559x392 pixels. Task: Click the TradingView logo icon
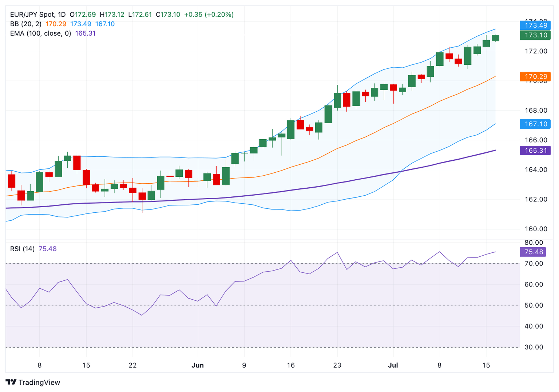tap(11, 382)
